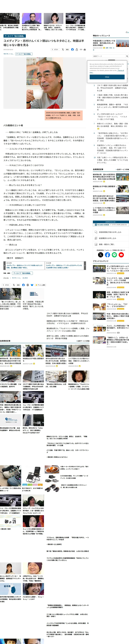
Task: Open sidebar article 線状降水帯、夏の大雨深刻化
Action: point(104,177)
